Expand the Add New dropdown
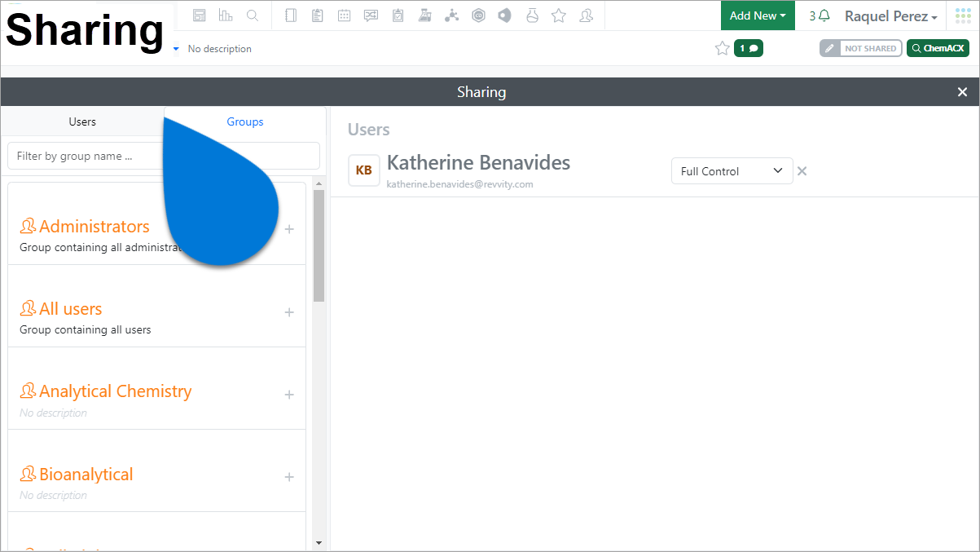This screenshot has height=552, width=980. 758,15
